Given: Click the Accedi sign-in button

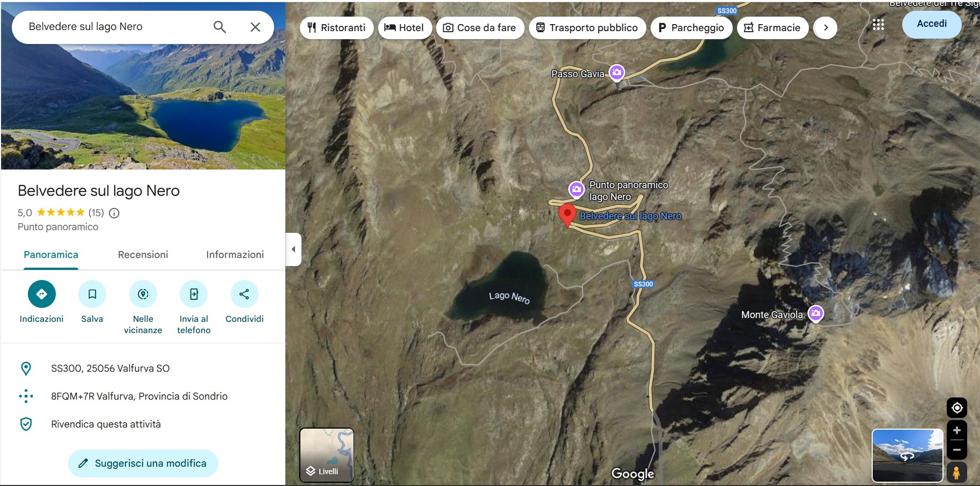Looking at the screenshot, I should click(932, 24).
